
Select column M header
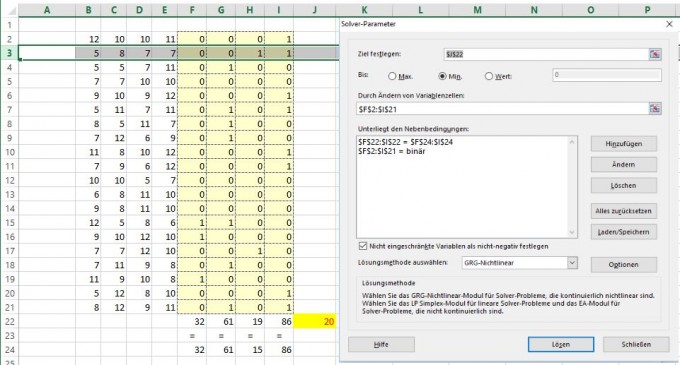pyautogui.click(x=477, y=10)
